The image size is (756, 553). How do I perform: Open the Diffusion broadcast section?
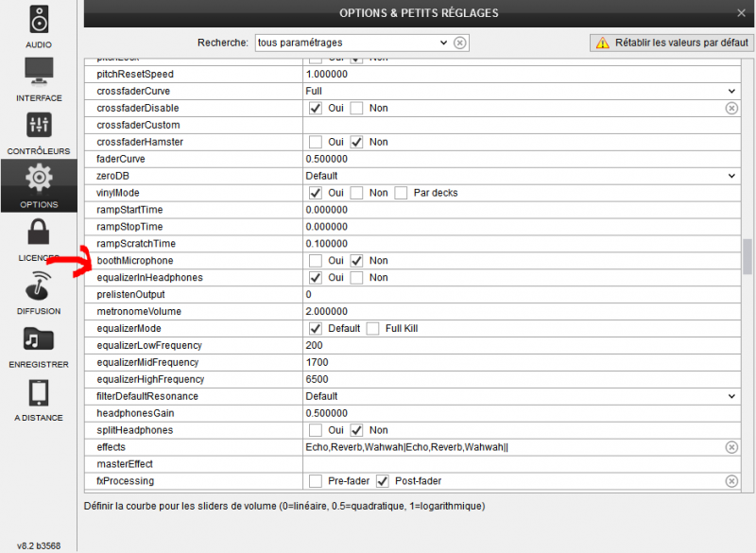point(39,292)
